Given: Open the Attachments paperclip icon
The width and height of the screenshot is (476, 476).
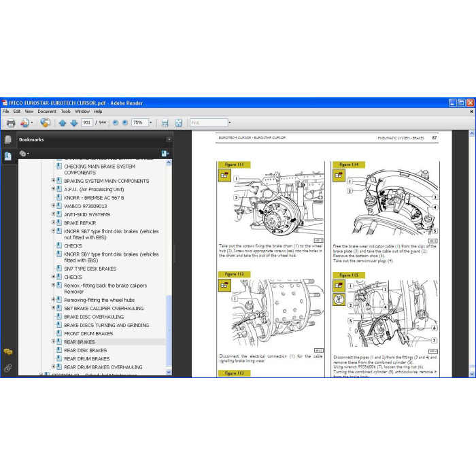Looking at the screenshot, I should pyautogui.click(x=8, y=368).
